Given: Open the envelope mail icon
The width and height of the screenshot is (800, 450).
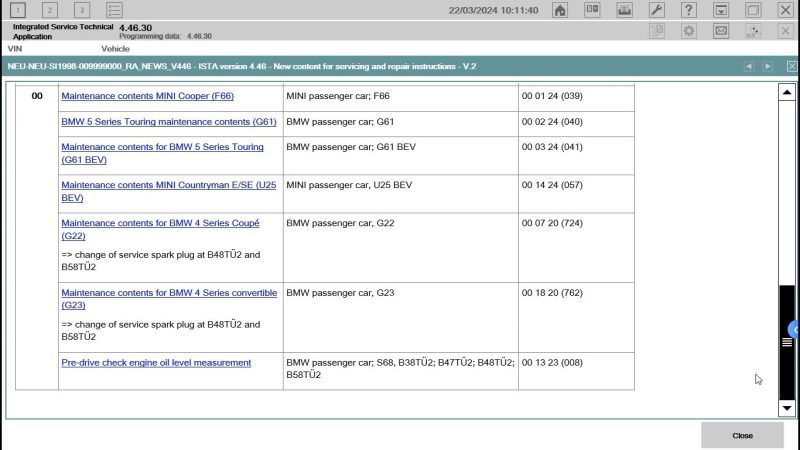Looking at the screenshot, I should point(721,31).
